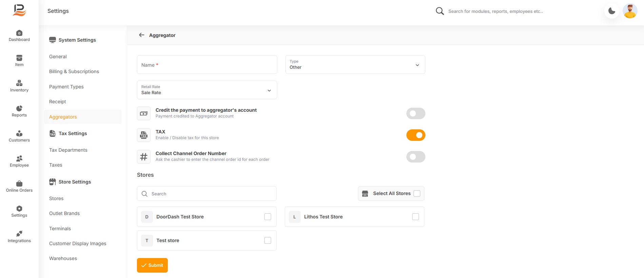Turn on Collect Channel Order Number
The image size is (644, 278).
point(416,157)
